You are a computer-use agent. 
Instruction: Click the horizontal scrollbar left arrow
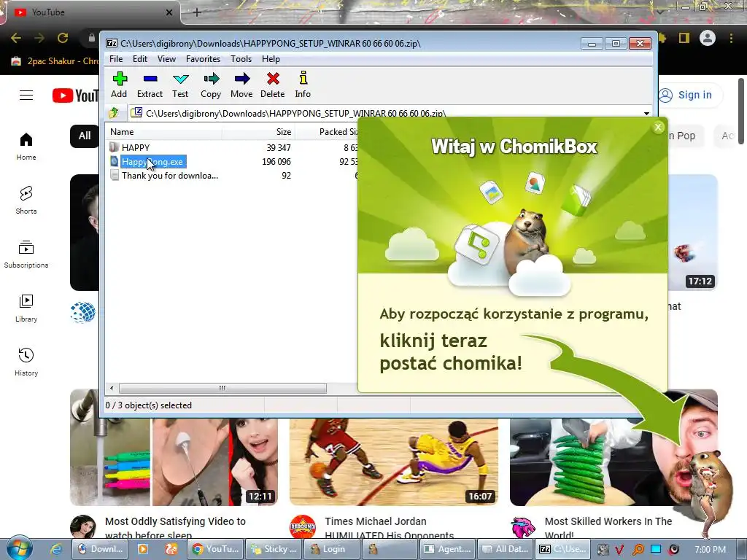(112, 388)
